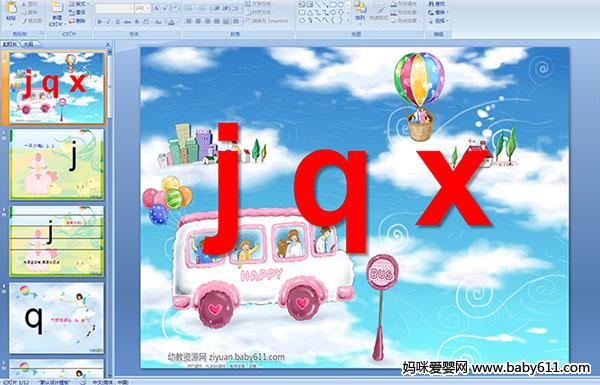600x385 pixels.
Task: Align text left in the paragraph group
Action: 189,21
